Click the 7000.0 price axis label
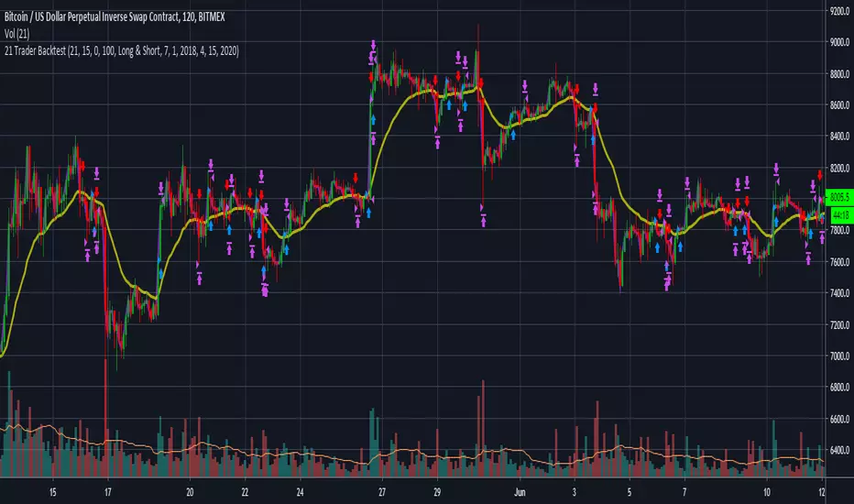The width and height of the screenshot is (854, 504). point(839,356)
